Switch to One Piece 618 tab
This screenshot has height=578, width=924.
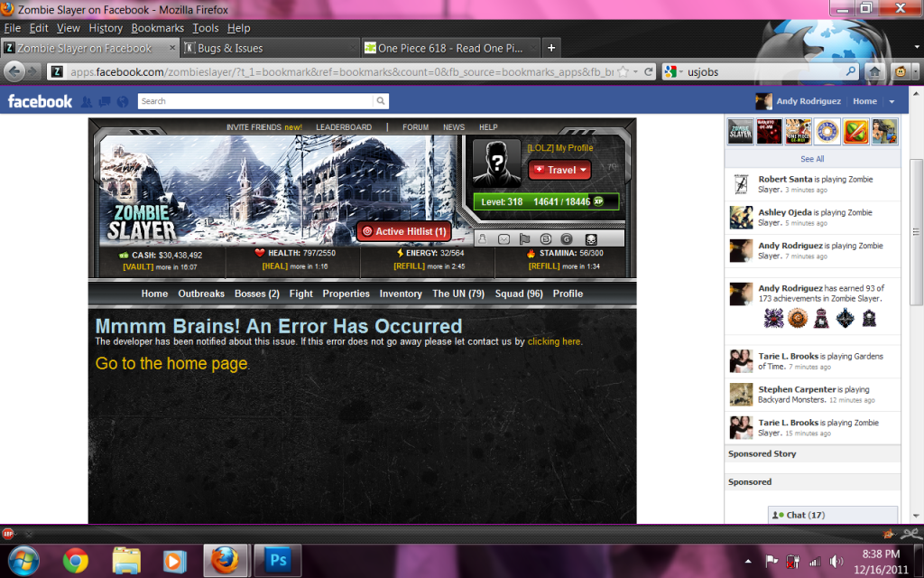pos(449,48)
